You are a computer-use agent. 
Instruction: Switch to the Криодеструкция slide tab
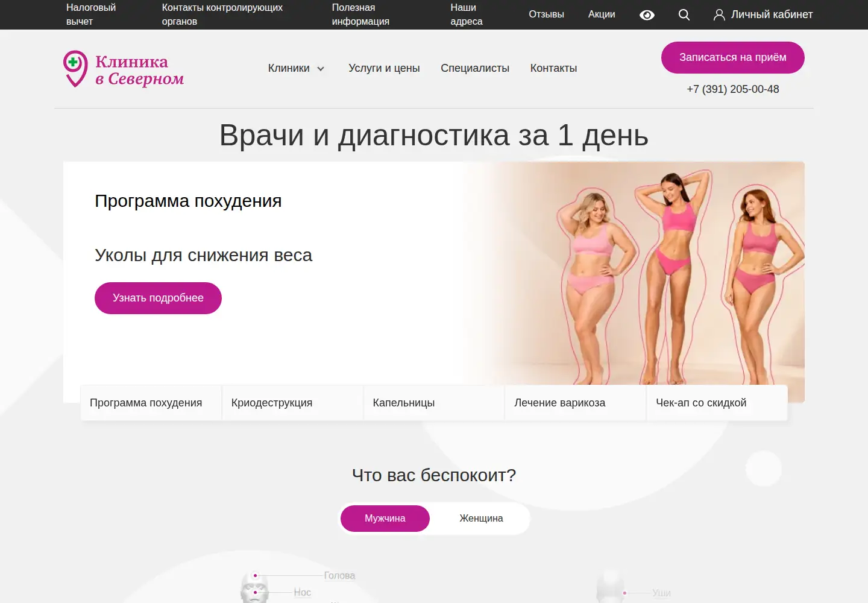click(x=292, y=403)
